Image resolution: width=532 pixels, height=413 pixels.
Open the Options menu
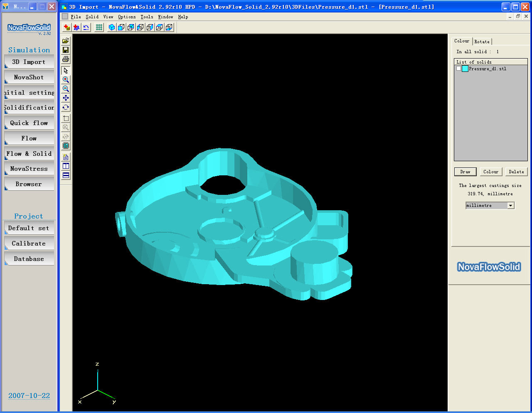click(127, 17)
